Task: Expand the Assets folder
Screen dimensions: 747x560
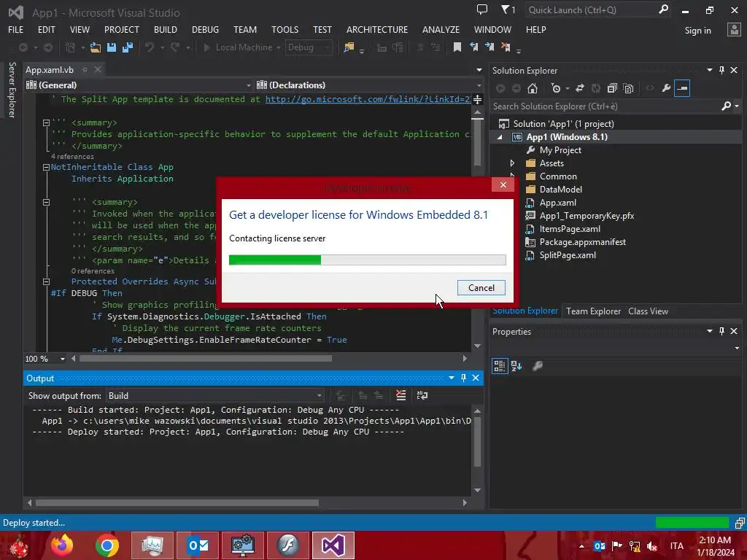Action: [512, 163]
